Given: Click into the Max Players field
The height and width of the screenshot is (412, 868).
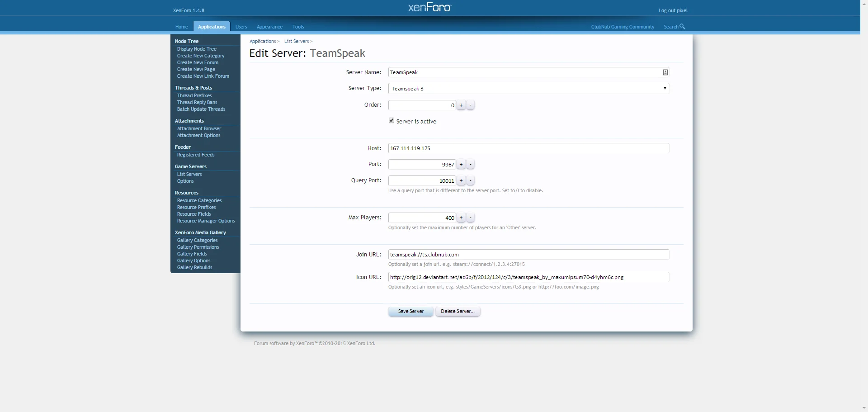Looking at the screenshot, I should coord(422,218).
